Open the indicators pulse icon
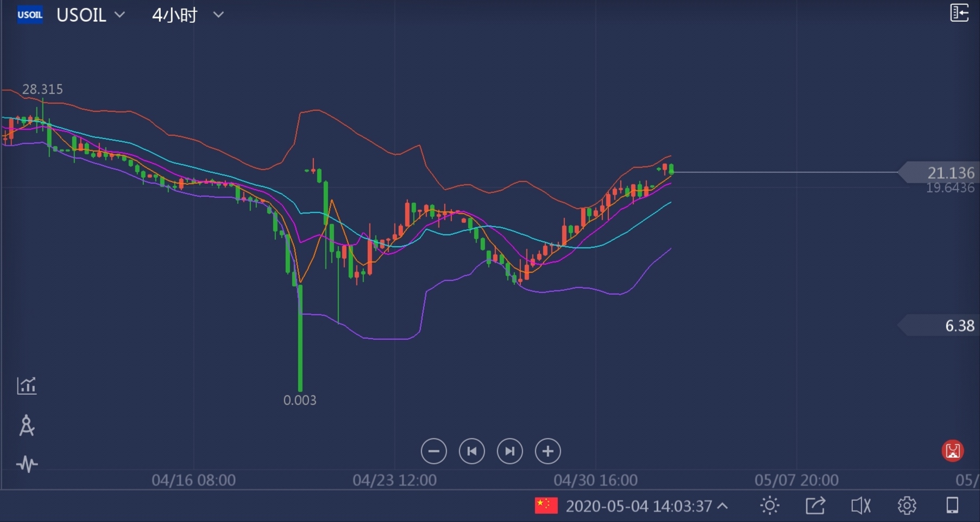Image resolution: width=980 pixels, height=522 pixels. [x=27, y=464]
